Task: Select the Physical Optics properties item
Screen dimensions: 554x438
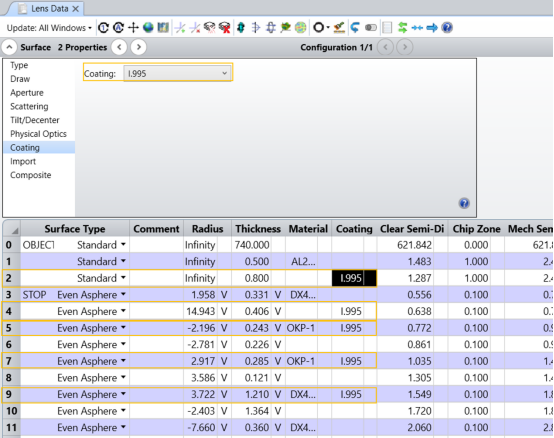Action: (38, 134)
